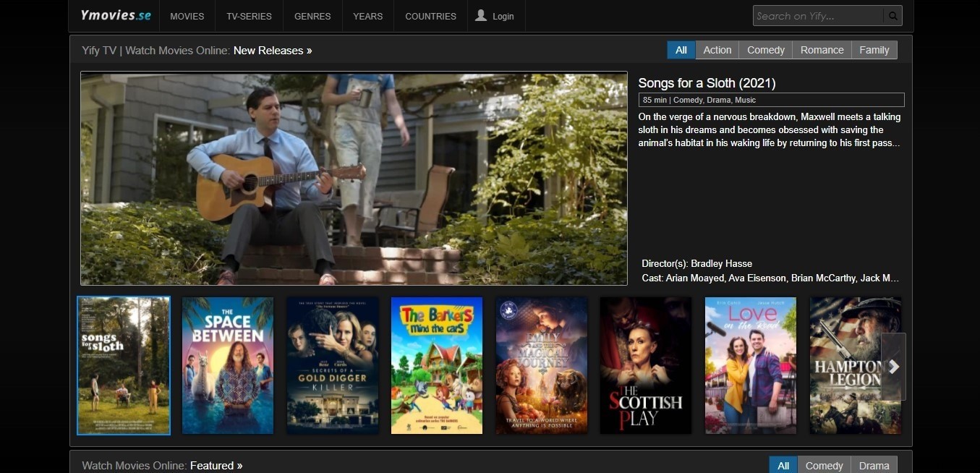Click the search magnifier icon
The image size is (980, 473).
click(894, 15)
